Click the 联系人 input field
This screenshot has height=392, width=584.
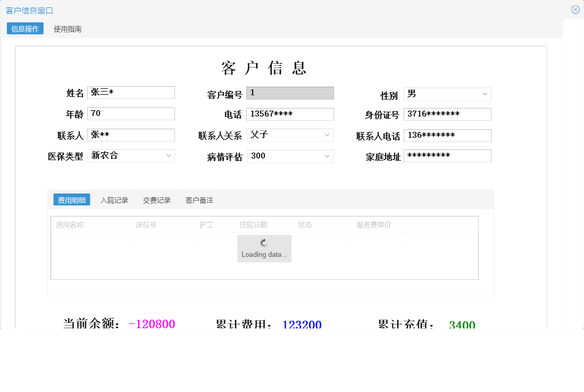(x=131, y=135)
